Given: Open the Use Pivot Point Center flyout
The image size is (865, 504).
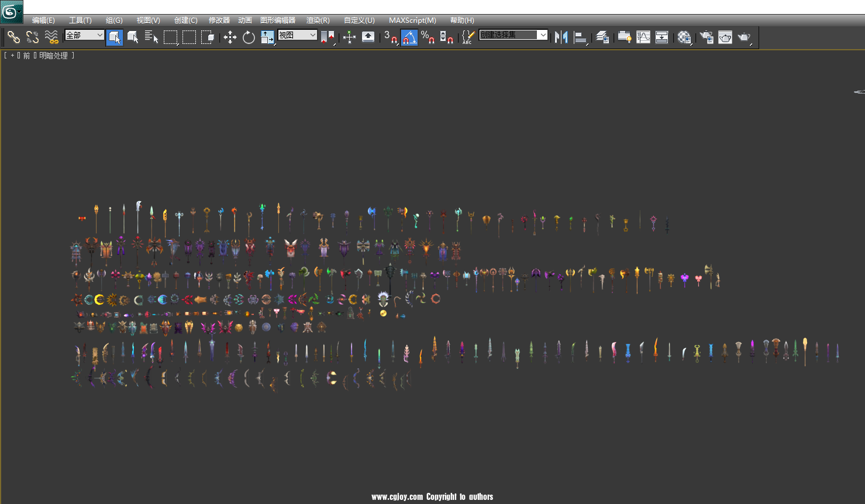Looking at the screenshot, I should coord(328,37).
